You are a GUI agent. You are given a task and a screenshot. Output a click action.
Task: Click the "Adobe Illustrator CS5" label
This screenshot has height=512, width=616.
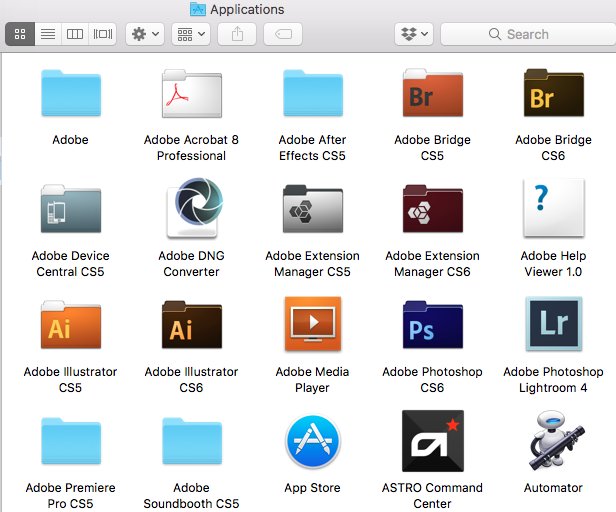pos(71,380)
